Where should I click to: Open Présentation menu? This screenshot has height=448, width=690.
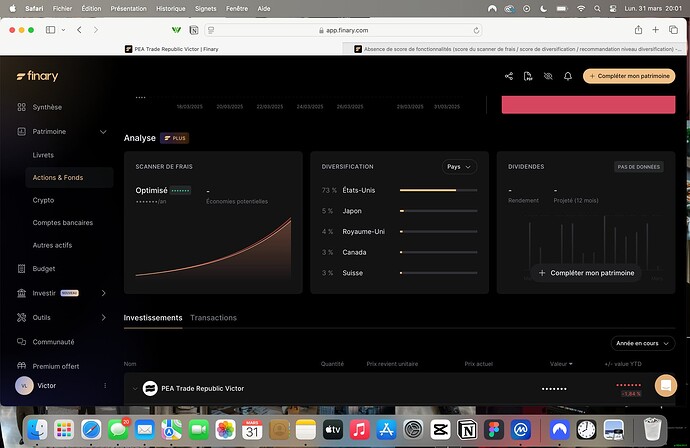click(x=128, y=8)
